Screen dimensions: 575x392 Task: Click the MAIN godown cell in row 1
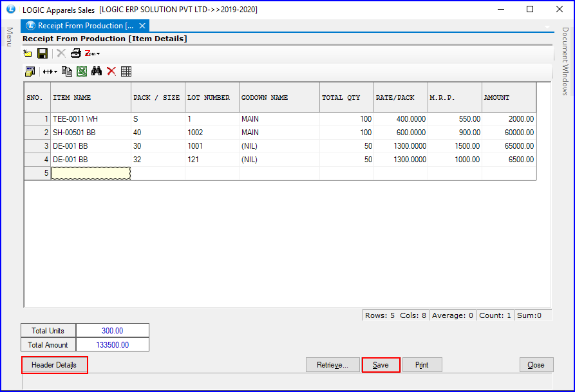point(279,119)
